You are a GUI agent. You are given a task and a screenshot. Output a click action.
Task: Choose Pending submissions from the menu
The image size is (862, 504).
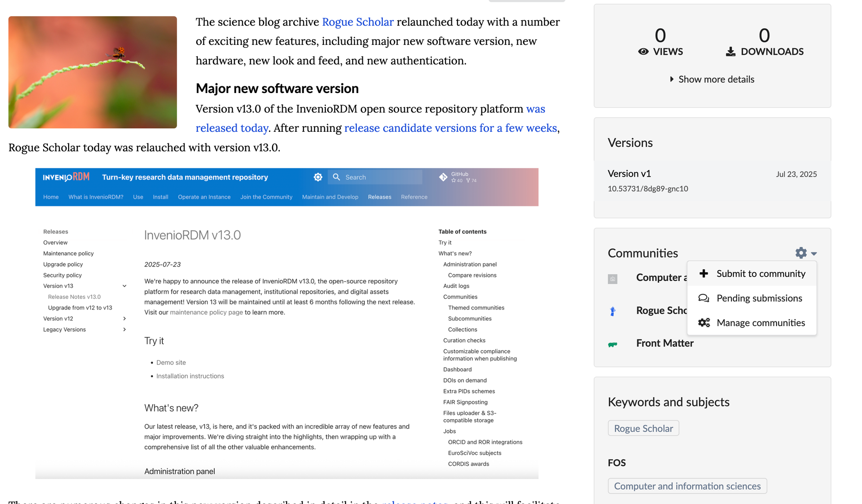coord(759,298)
